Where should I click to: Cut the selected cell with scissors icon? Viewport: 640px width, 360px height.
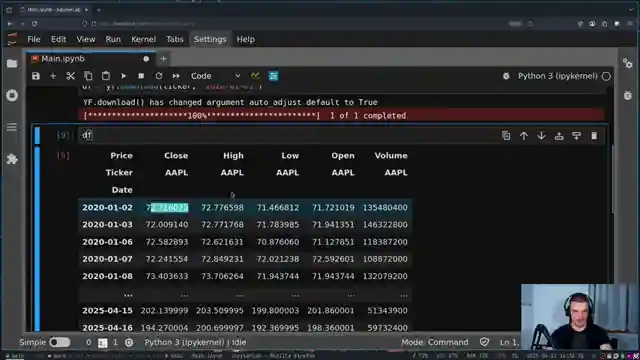point(71,76)
